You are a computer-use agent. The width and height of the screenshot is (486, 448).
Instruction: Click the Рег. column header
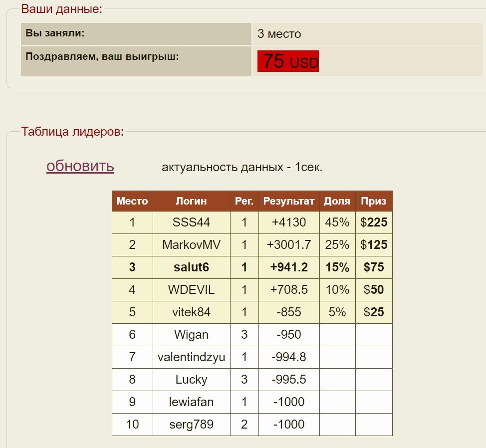pos(244,201)
